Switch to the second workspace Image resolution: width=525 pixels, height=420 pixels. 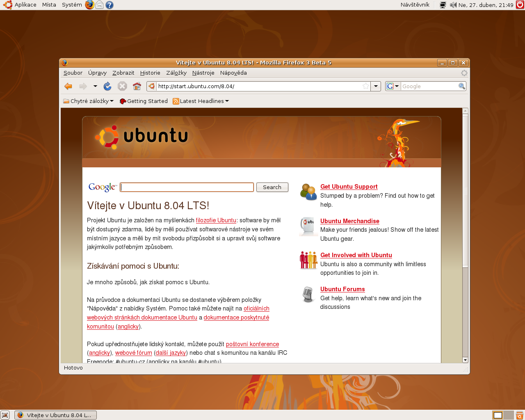click(508, 415)
